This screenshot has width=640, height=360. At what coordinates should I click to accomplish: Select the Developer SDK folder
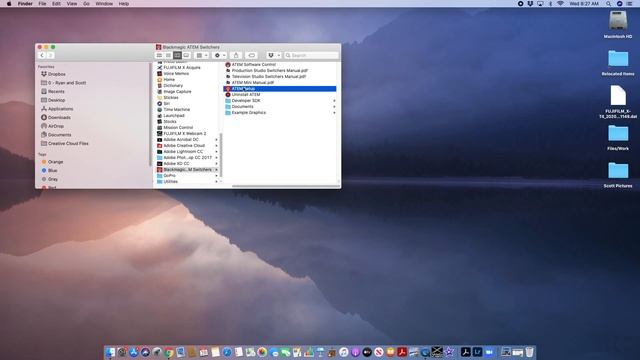pyautogui.click(x=246, y=100)
